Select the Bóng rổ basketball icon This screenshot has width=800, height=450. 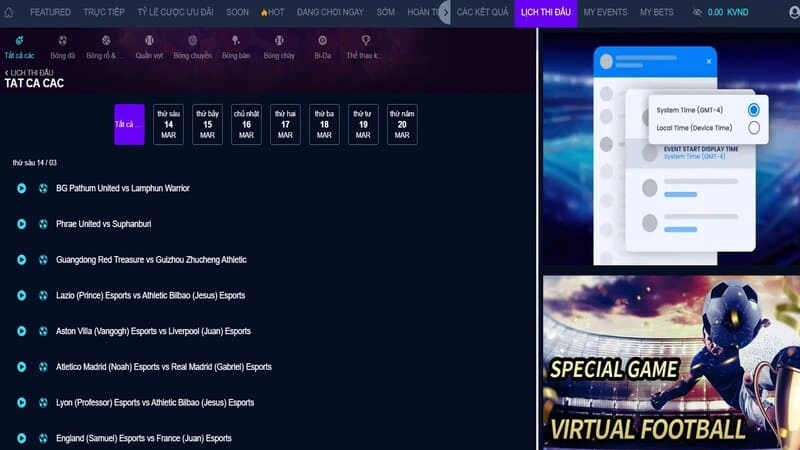click(106, 40)
